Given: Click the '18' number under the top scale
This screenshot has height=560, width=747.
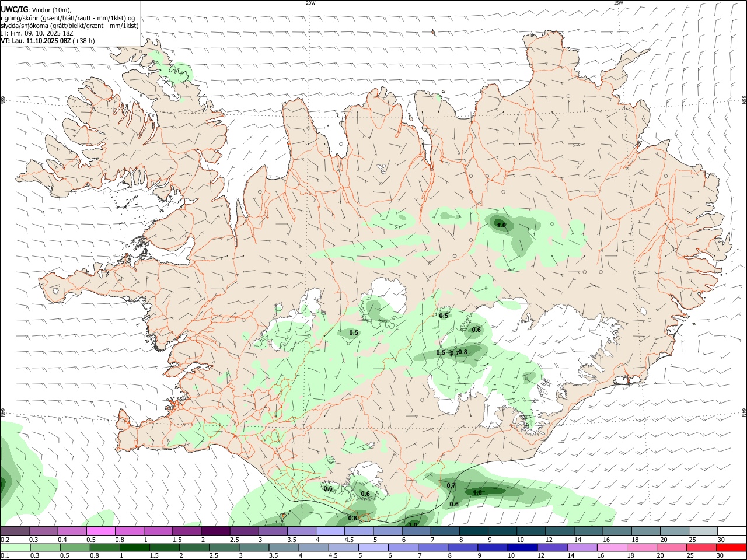Looking at the screenshot, I should click(636, 540).
